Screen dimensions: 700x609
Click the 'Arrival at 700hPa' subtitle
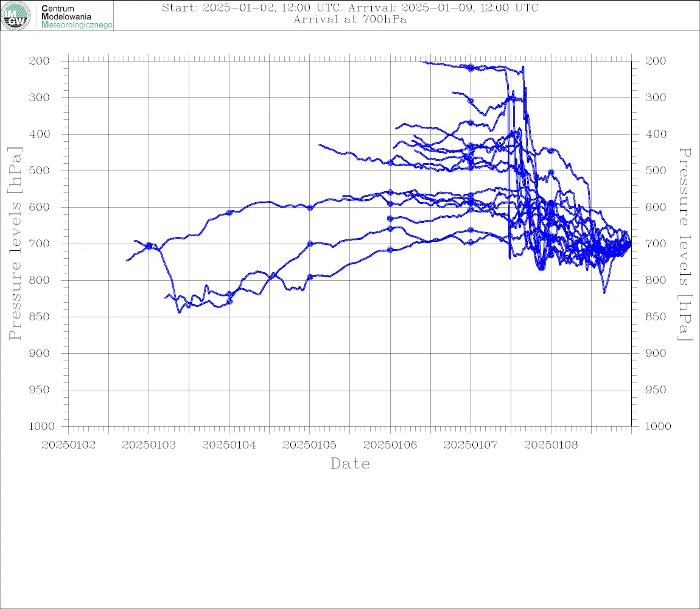[x=350, y=19]
